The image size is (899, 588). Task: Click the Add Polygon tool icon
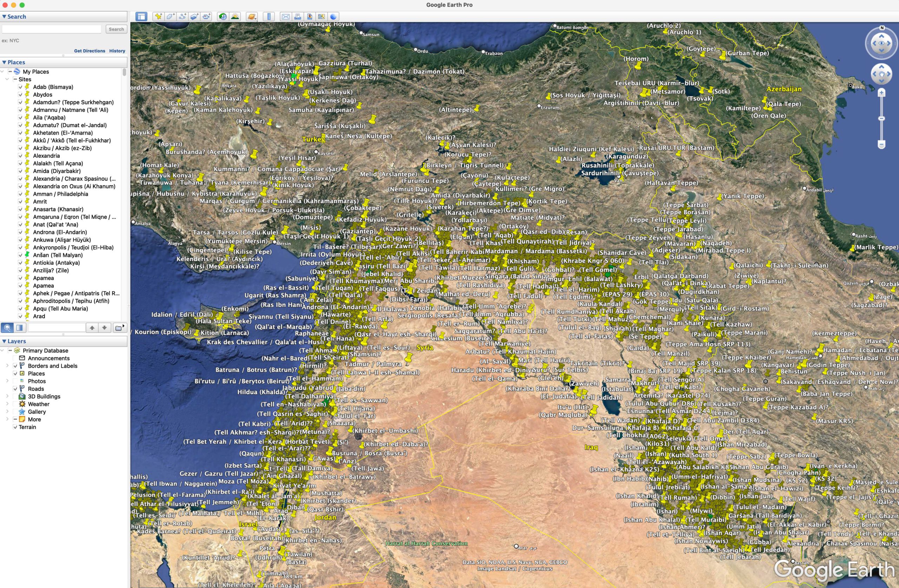170,16
